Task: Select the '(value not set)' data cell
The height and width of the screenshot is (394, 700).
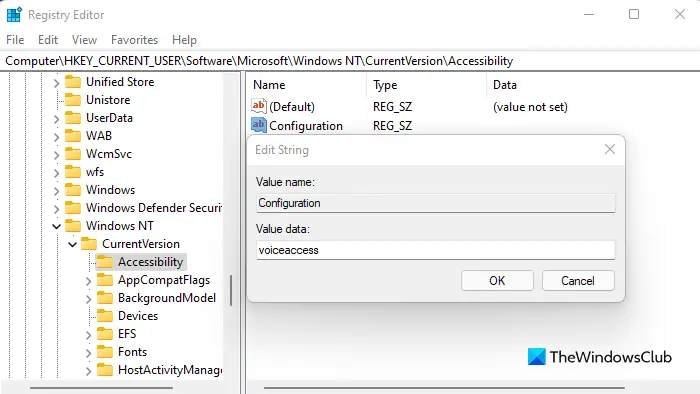Action: point(530,107)
